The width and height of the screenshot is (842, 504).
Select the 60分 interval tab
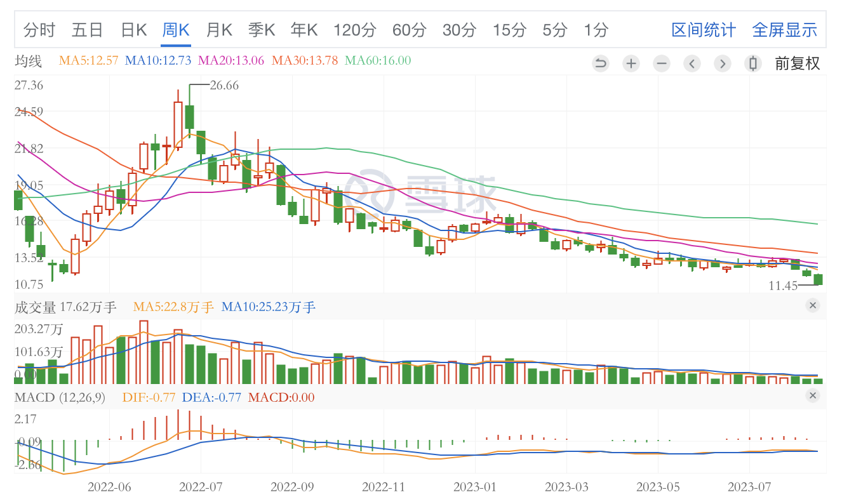[410, 30]
